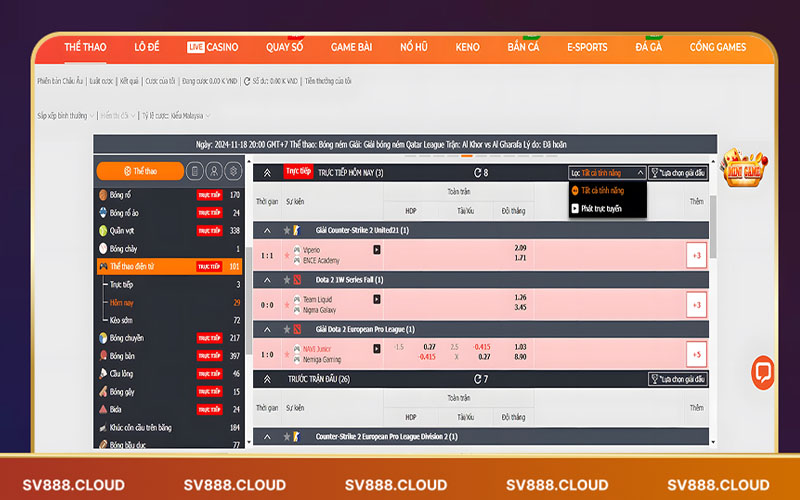This screenshot has height=500, width=800.
Task: Choose Tất cả tính năng filter option
Action: [607, 190]
